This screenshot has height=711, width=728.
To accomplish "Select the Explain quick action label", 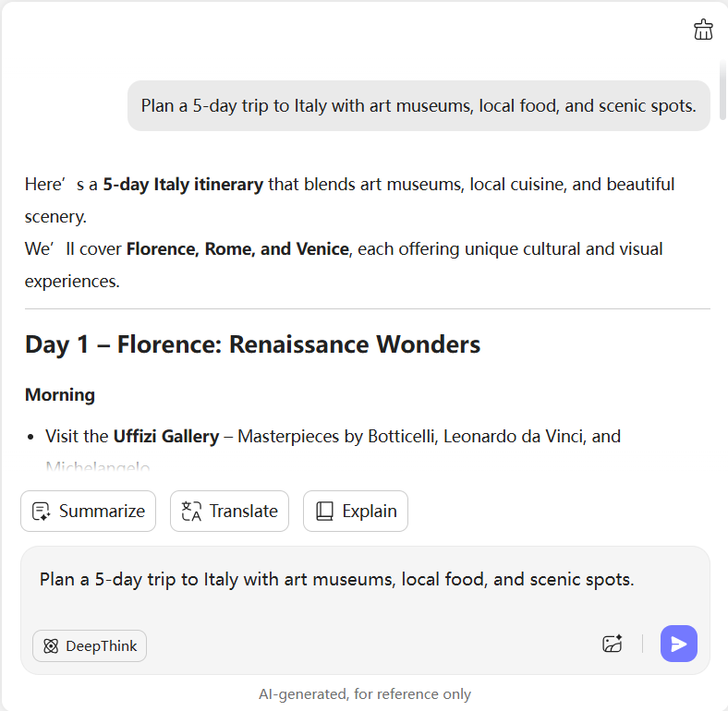I will click(370, 512).
